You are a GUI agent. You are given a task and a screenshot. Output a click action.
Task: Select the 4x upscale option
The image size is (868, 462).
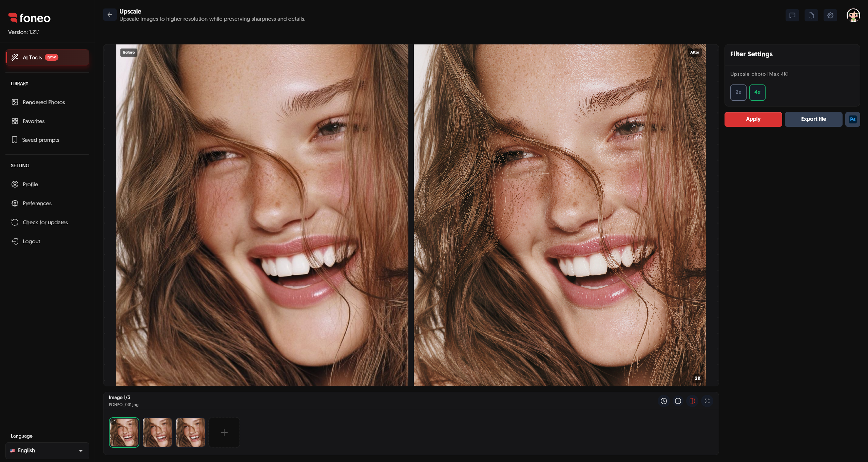[757, 92]
